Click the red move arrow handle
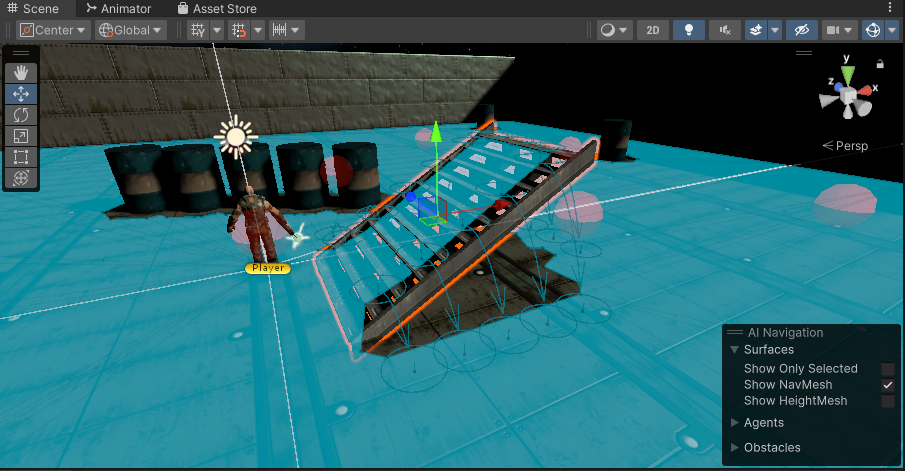Viewport: 905px width, 471px height. 501,204
